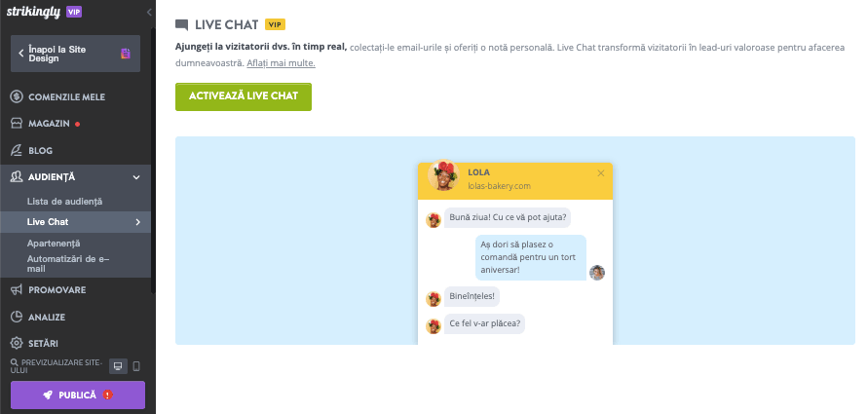Go back with Înapoi la Site Design
Viewport: 868px width, 414px height.
coord(69,54)
